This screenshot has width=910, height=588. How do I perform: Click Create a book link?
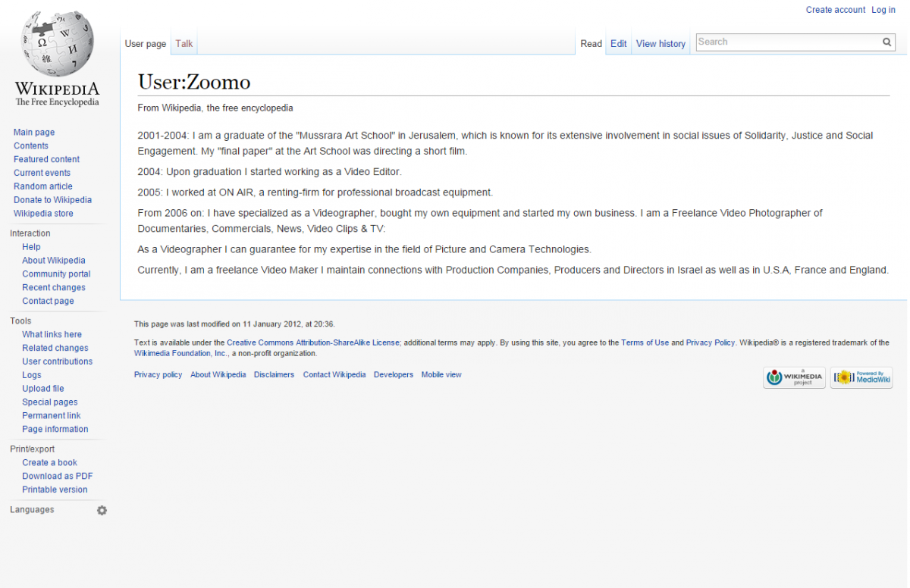coord(49,463)
